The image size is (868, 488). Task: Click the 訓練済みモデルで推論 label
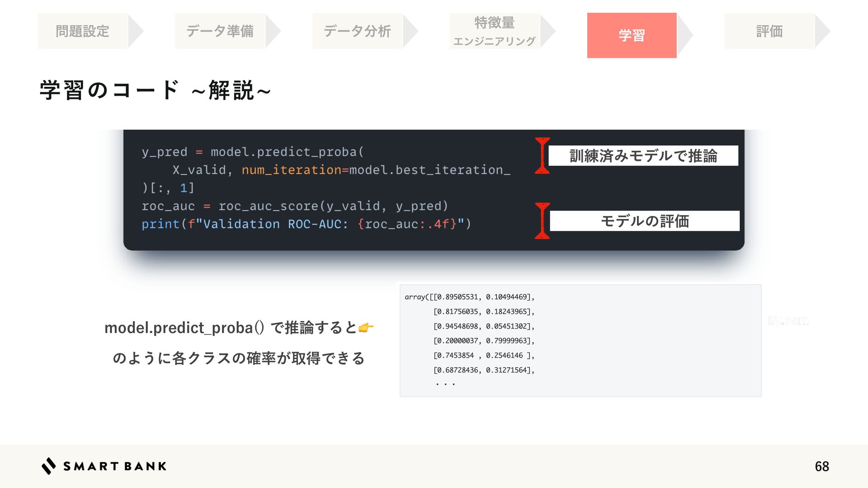[x=643, y=156]
